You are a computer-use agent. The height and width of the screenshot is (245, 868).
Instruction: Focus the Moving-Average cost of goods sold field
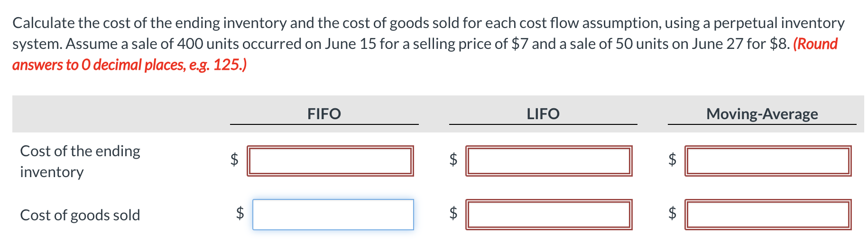[x=767, y=215]
